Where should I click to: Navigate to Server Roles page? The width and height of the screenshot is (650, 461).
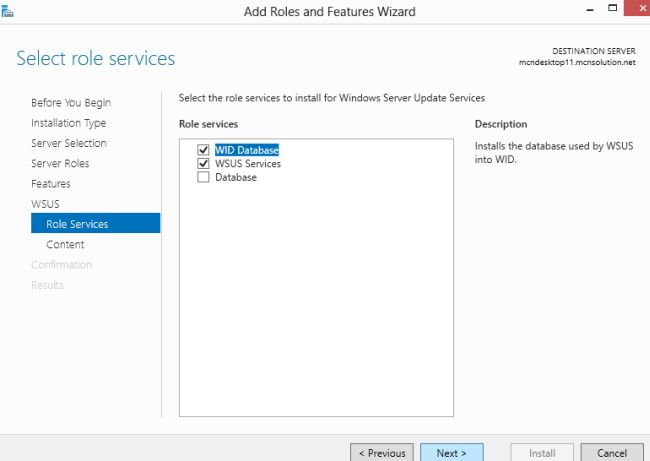pos(60,163)
